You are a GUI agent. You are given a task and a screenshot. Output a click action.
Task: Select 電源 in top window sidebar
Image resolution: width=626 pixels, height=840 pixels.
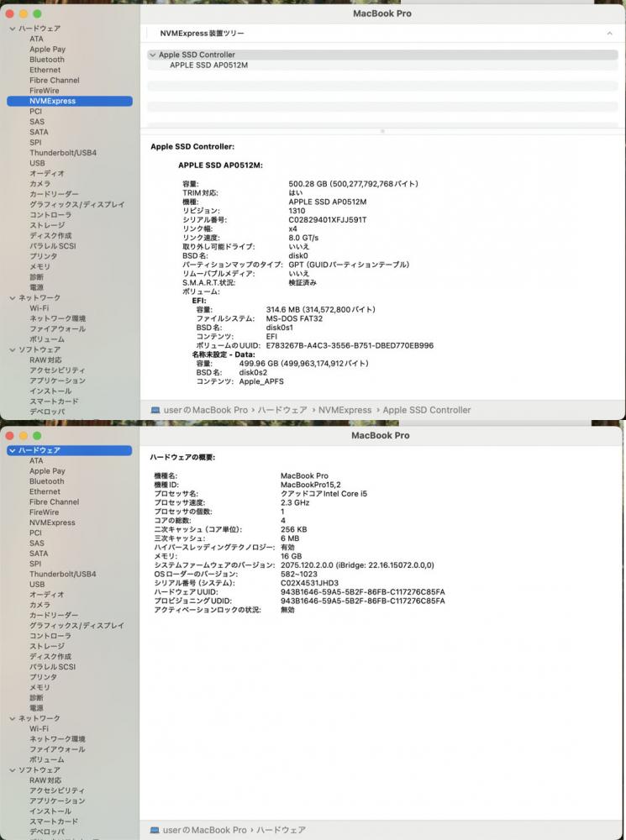pos(36,287)
